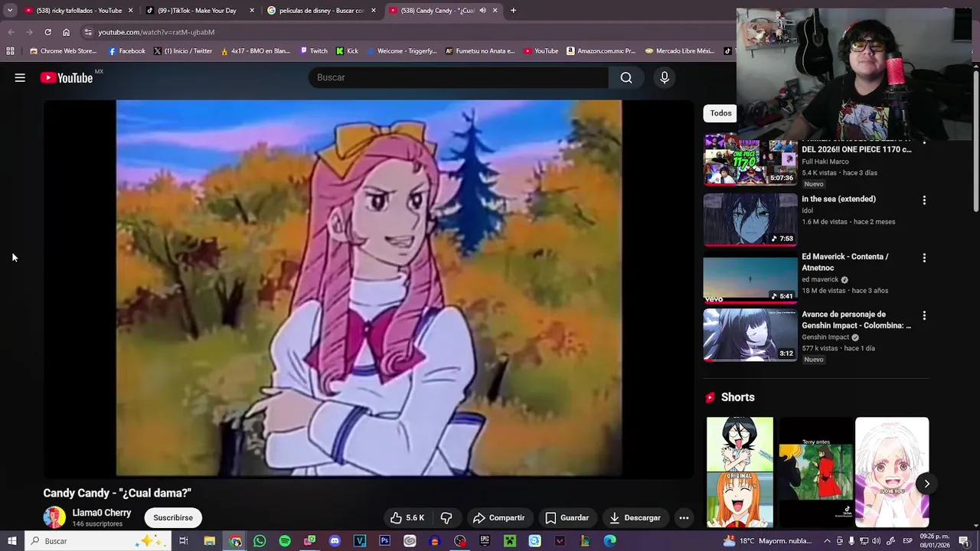
Task: Open Discord from the taskbar
Action: tap(335, 541)
